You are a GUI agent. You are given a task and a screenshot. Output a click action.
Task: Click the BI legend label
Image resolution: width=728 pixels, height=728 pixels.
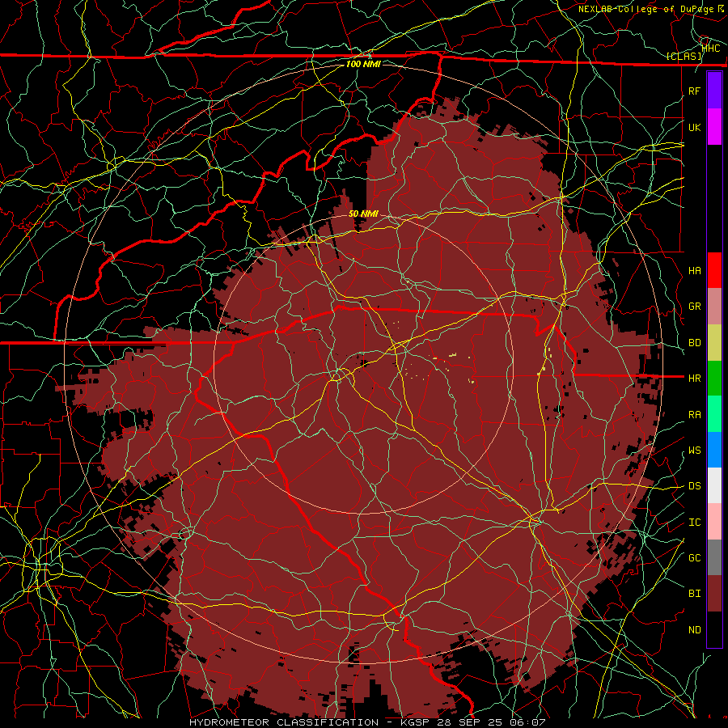[x=694, y=594]
